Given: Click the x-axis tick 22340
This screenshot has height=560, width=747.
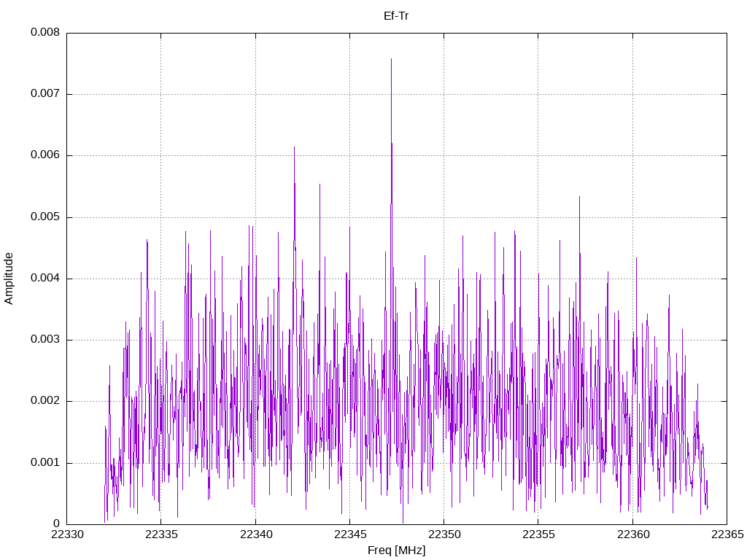Looking at the screenshot, I should pyautogui.click(x=256, y=534).
